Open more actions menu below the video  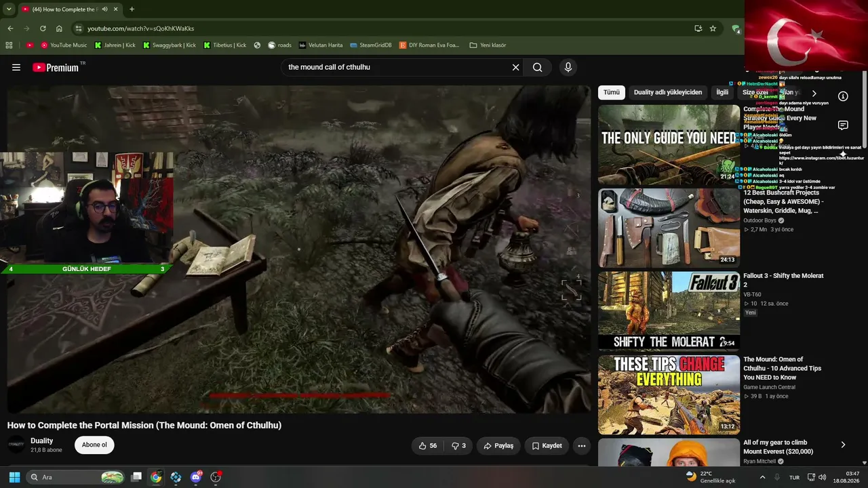click(x=582, y=445)
